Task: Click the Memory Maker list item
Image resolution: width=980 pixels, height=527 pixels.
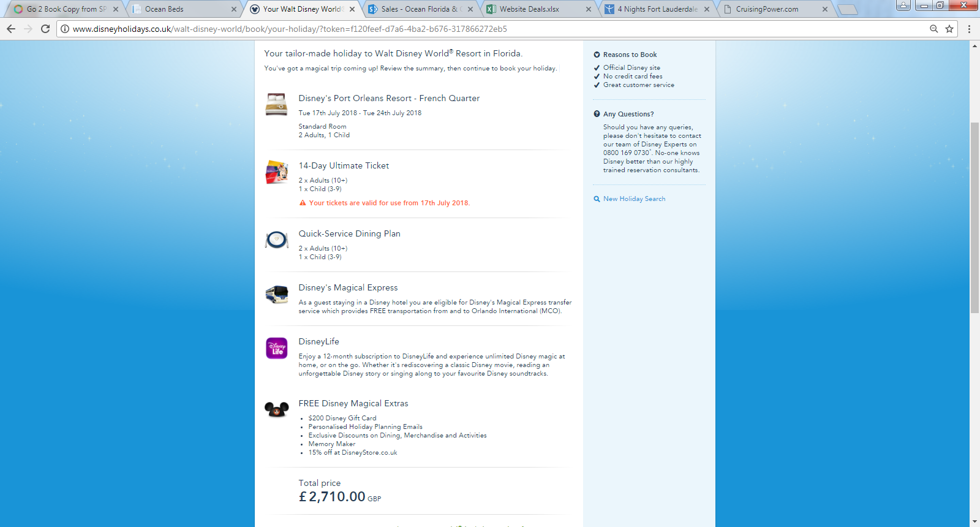Action: click(332, 444)
